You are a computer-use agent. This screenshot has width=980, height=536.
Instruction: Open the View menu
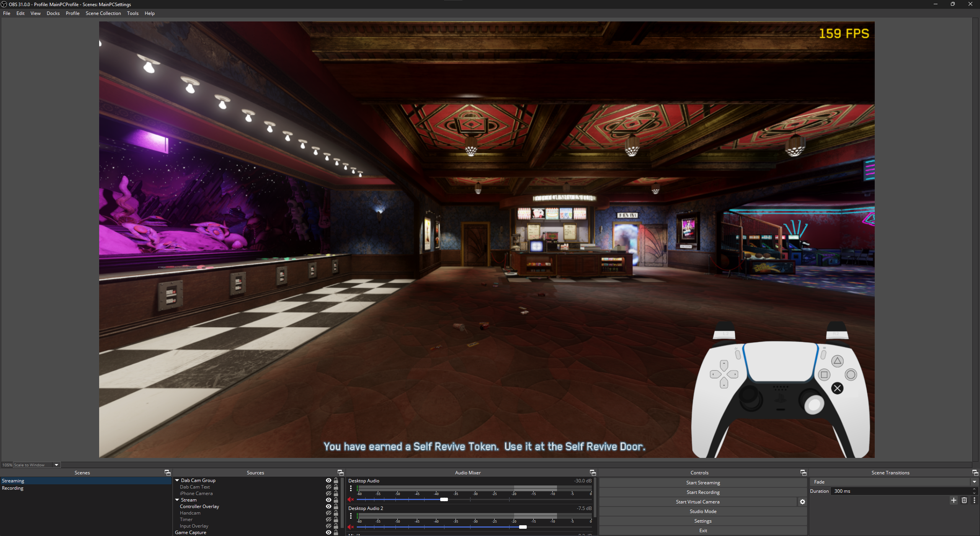pyautogui.click(x=35, y=13)
